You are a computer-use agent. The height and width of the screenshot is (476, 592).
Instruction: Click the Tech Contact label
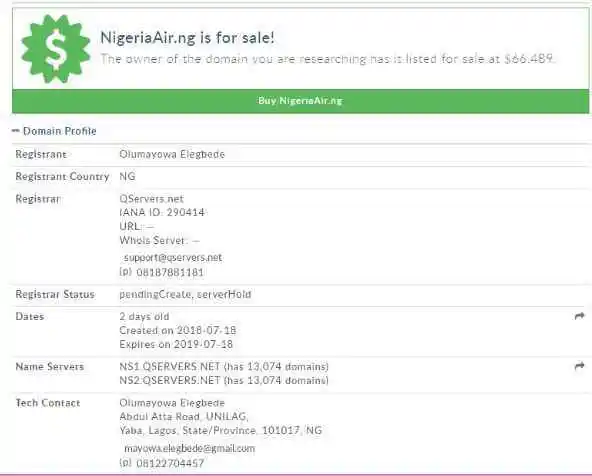click(x=48, y=403)
